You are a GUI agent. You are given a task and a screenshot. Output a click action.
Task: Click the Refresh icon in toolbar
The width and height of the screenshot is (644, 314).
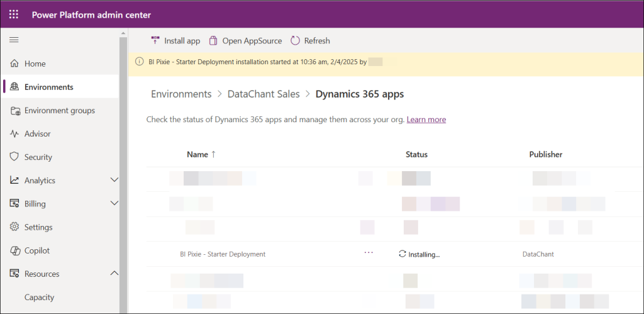coord(295,40)
